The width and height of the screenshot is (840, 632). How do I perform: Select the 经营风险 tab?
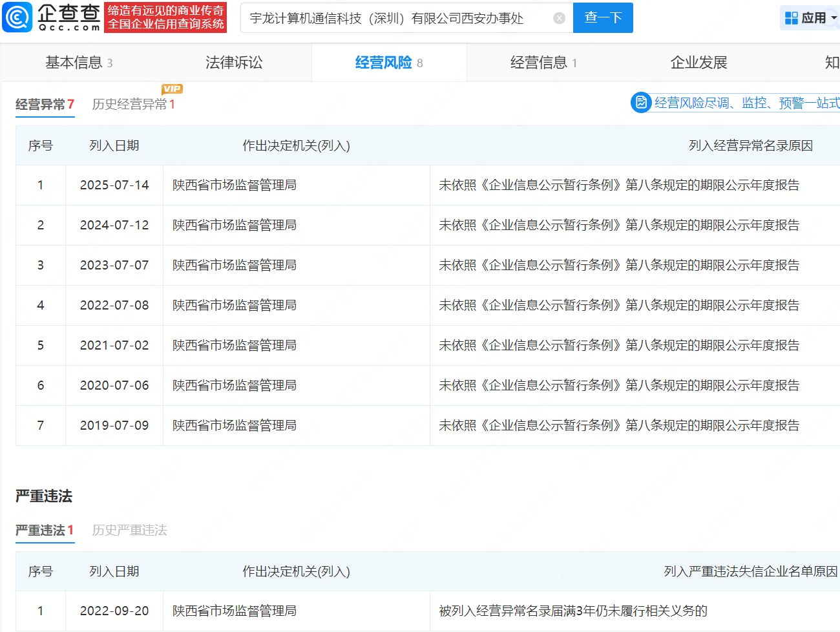point(389,63)
